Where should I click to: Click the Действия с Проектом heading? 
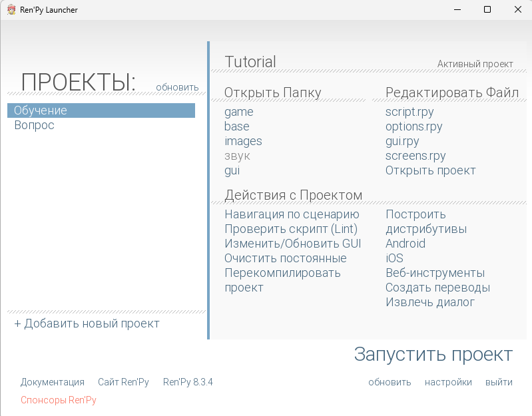coord(294,195)
